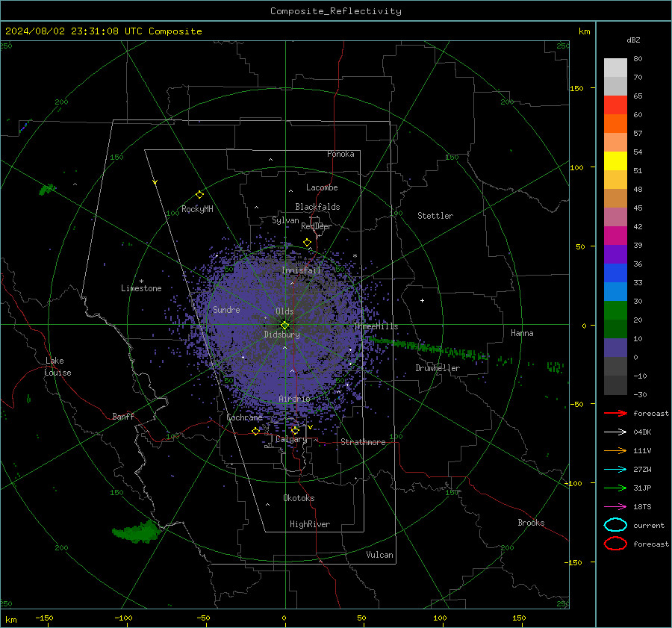Click the Banff label

pos(123,416)
